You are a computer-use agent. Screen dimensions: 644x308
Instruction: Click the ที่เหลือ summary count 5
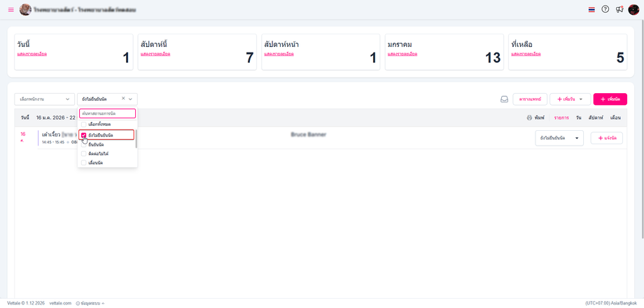[620, 58]
